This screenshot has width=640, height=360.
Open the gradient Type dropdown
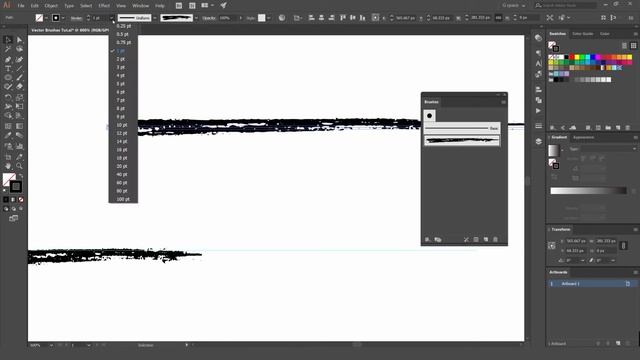pos(608,149)
